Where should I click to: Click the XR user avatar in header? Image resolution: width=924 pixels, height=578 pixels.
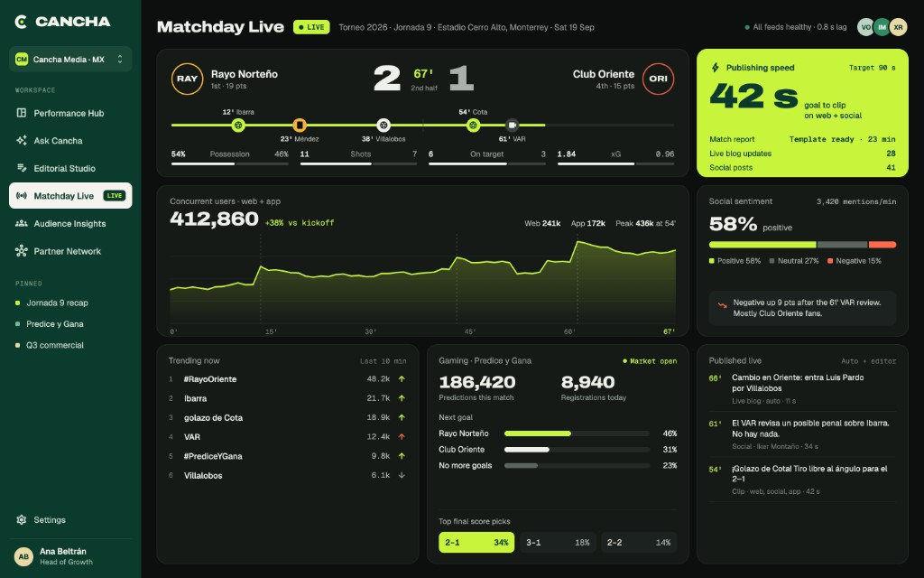point(898,27)
